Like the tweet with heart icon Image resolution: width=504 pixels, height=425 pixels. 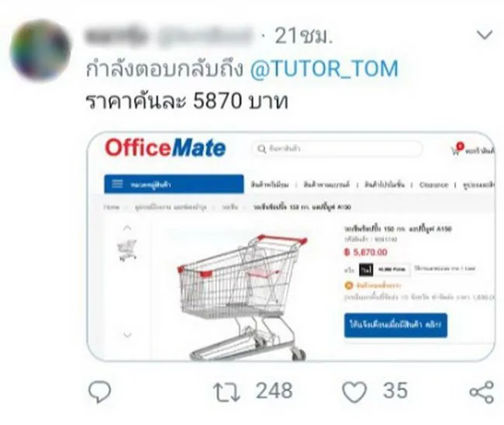pyautogui.click(x=354, y=392)
